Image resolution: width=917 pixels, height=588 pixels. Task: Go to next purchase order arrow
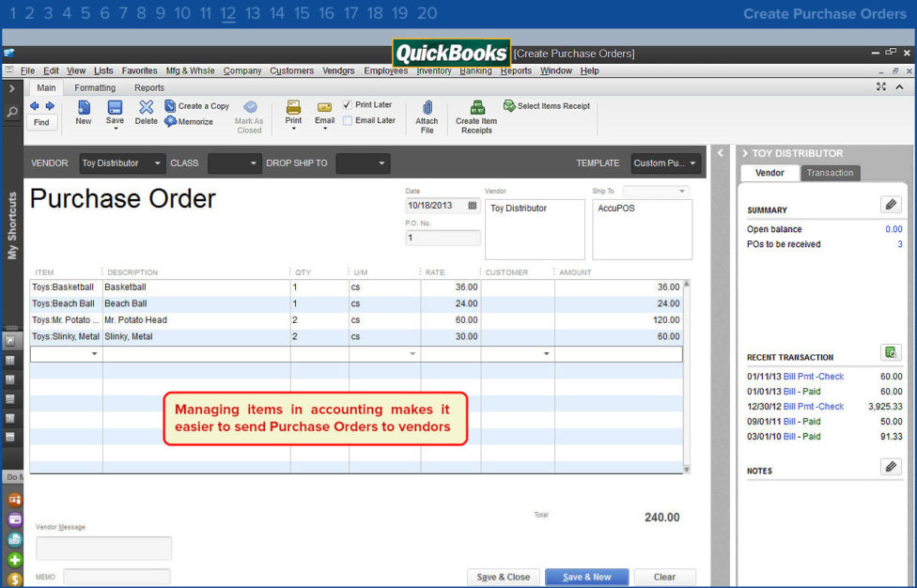click(50, 106)
